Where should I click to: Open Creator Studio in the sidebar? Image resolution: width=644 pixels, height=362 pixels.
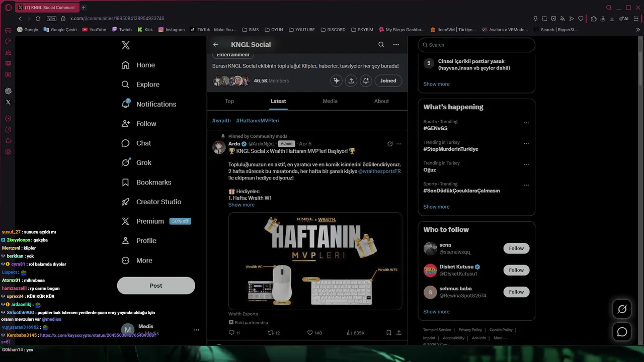(151, 202)
